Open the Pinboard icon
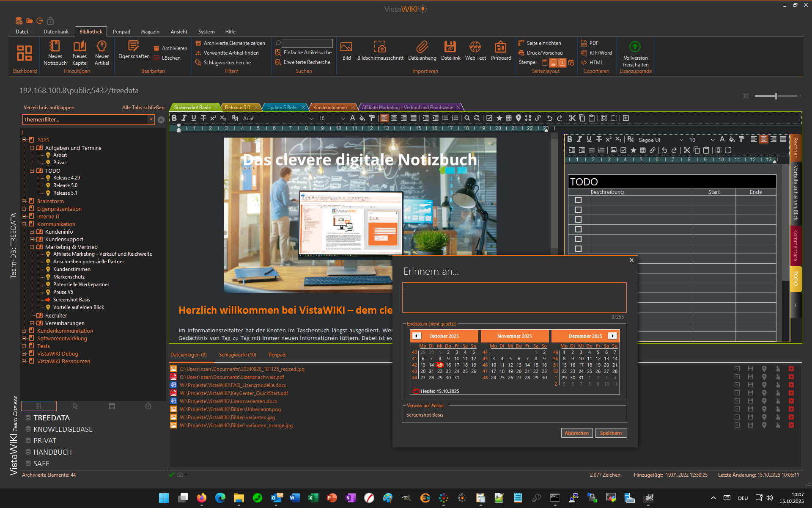Image resolution: width=812 pixels, height=508 pixels. (x=501, y=47)
